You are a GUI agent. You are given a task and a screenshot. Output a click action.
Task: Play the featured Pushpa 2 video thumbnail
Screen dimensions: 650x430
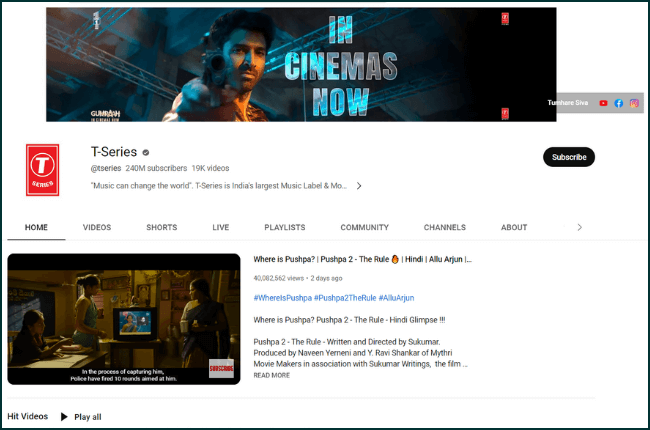coord(123,319)
